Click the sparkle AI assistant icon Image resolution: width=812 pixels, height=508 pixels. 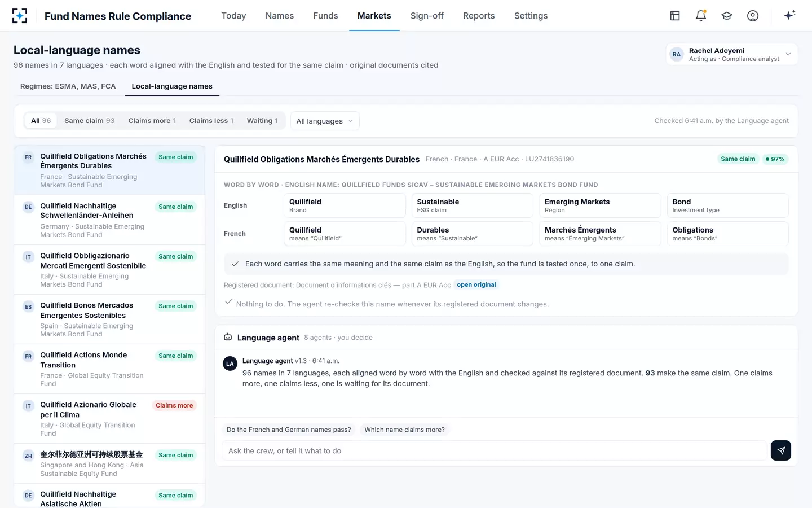(789, 15)
